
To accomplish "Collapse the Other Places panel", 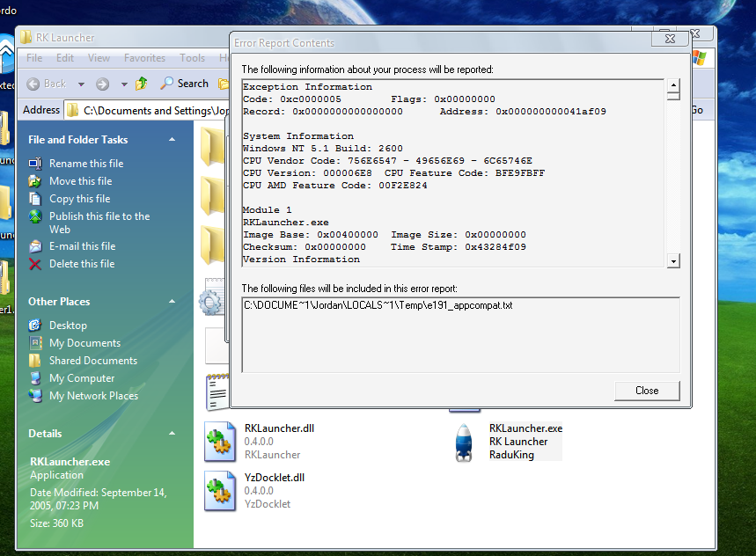I will [172, 301].
